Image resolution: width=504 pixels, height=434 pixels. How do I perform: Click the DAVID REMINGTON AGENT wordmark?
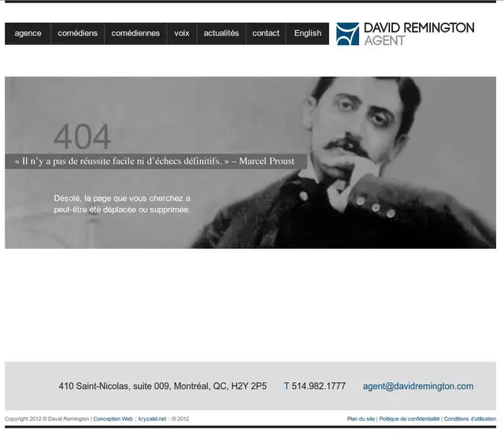[419, 34]
